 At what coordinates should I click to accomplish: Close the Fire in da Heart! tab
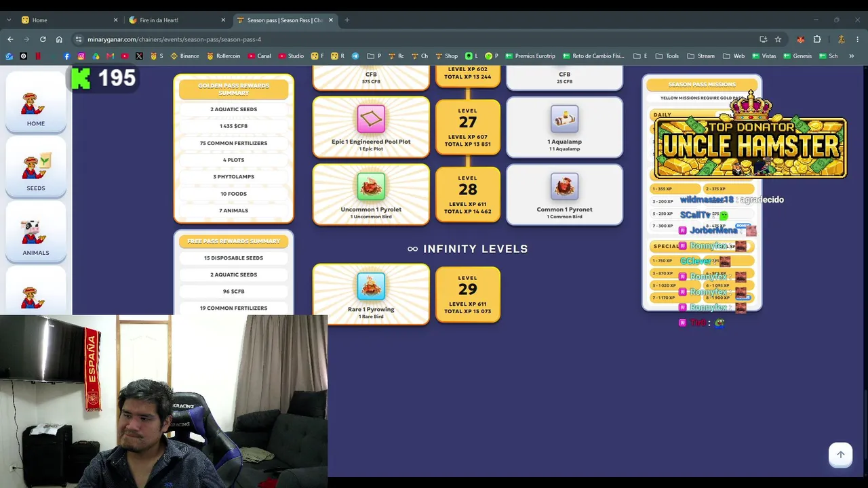tap(223, 20)
